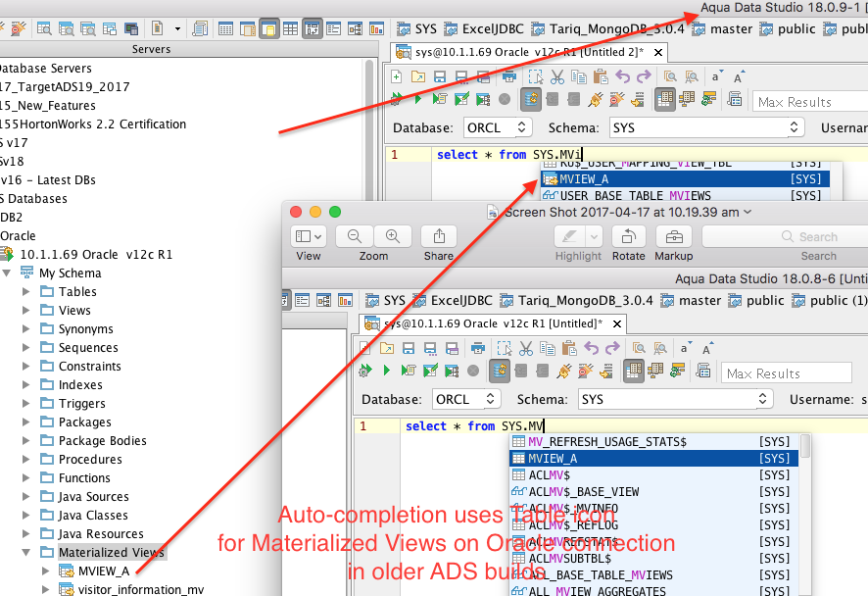The width and height of the screenshot is (868, 596).
Task: Click the grey Stop execution circle
Action: click(x=505, y=99)
